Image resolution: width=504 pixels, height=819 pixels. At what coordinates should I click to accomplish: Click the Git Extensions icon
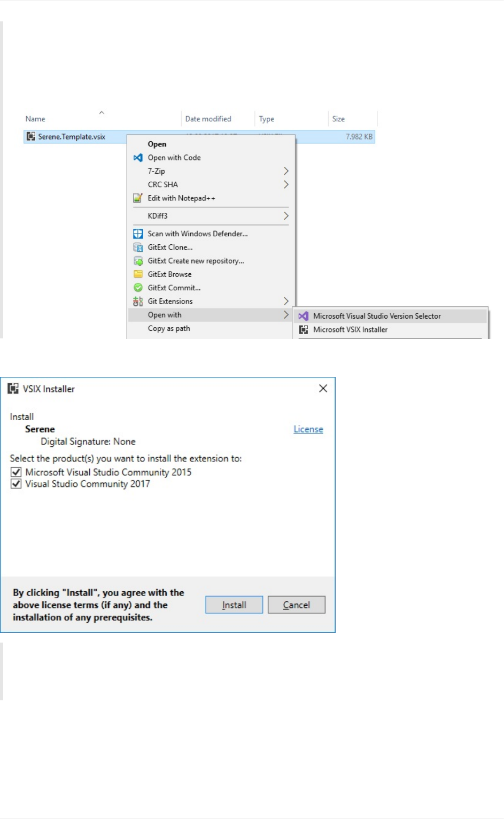click(138, 302)
